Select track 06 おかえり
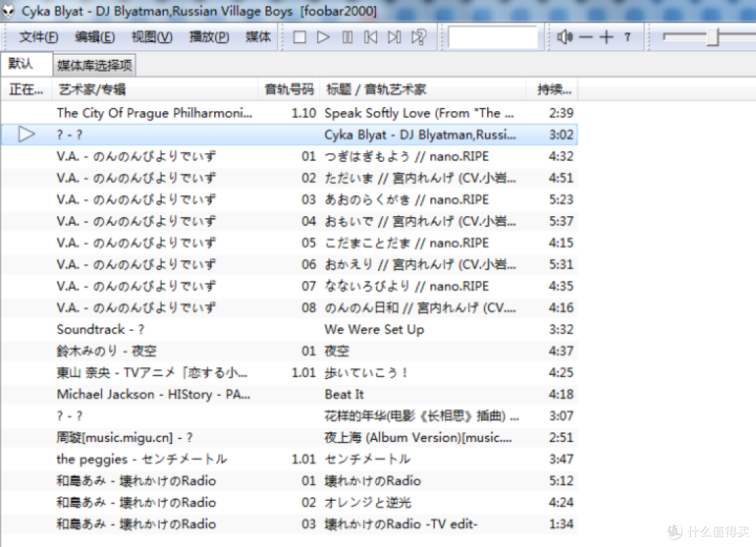This screenshot has width=756, height=547. coord(289,264)
